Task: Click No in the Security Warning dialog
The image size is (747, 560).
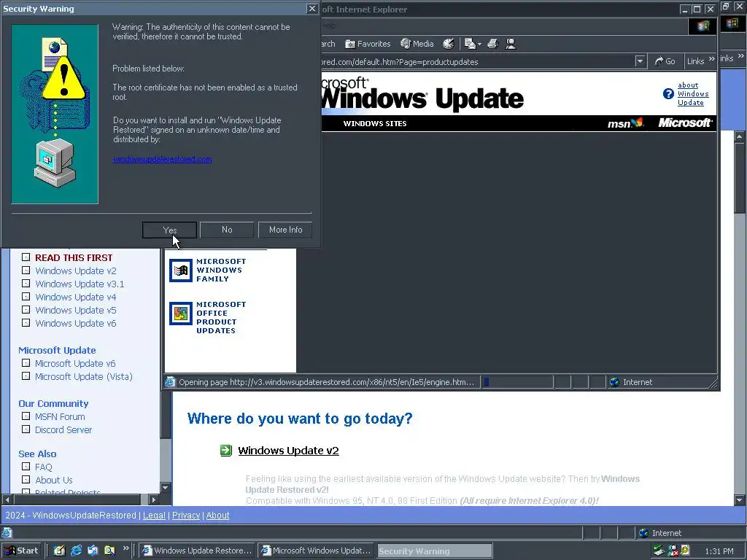Action: click(227, 230)
